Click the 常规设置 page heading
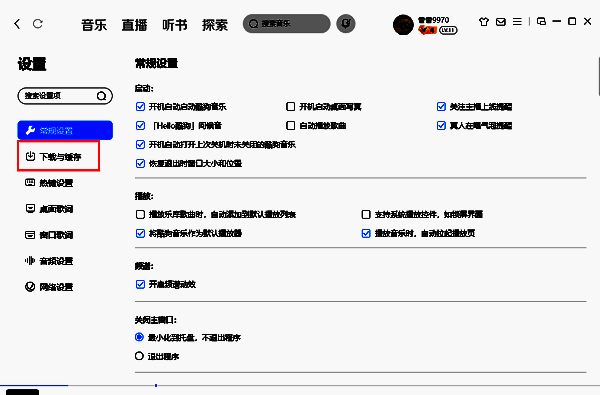The height and width of the screenshot is (395, 600). coord(157,64)
